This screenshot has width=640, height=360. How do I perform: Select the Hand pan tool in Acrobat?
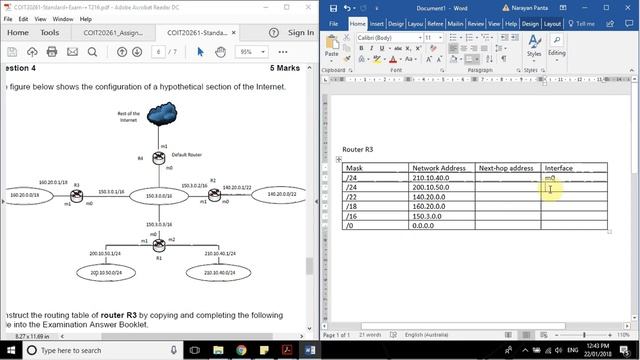click(220, 52)
